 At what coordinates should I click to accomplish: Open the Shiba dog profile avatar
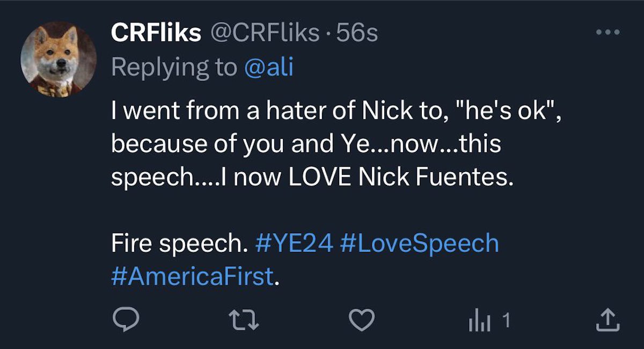click(58, 59)
